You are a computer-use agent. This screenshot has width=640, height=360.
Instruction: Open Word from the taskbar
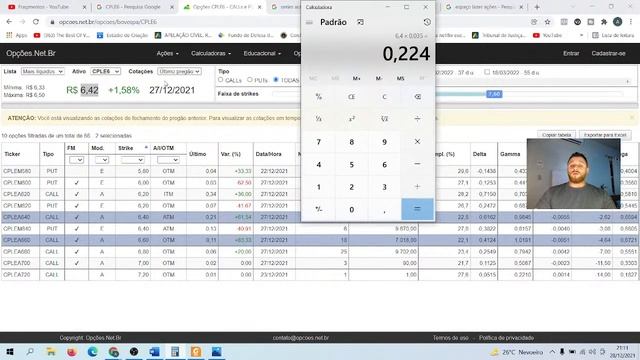155,351
